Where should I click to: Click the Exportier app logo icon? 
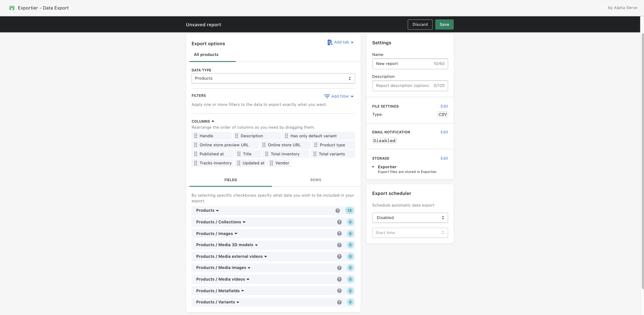coord(12,8)
